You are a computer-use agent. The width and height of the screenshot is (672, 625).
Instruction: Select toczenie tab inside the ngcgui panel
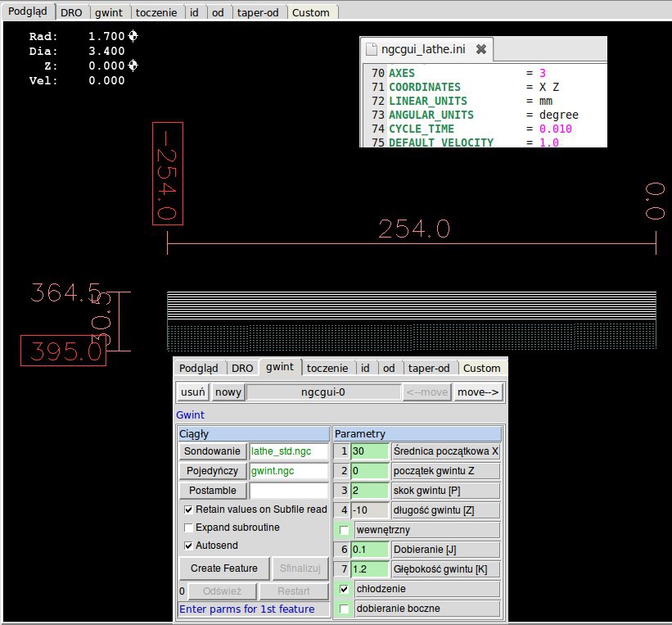327,368
